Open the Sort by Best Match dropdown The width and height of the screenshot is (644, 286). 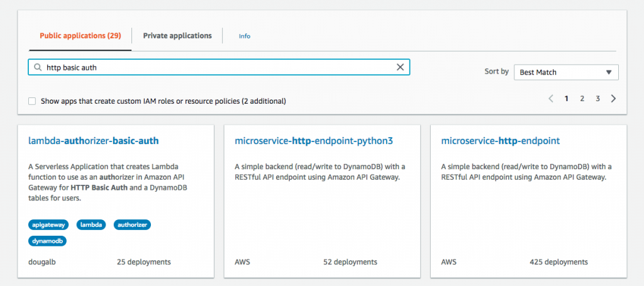pyautogui.click(x=566, y=72)
